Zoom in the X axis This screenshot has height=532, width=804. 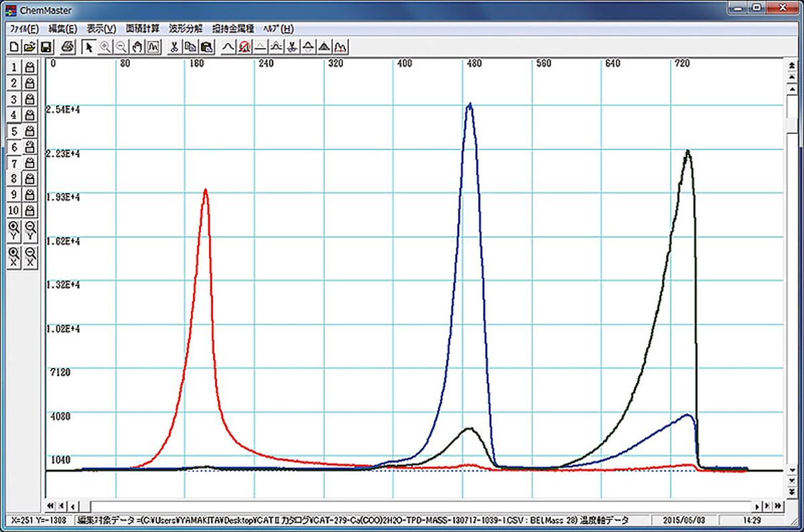(14, 257)
